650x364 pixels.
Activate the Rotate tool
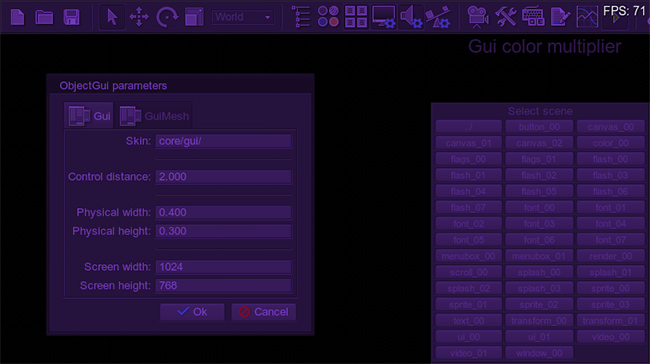point(167,17)
